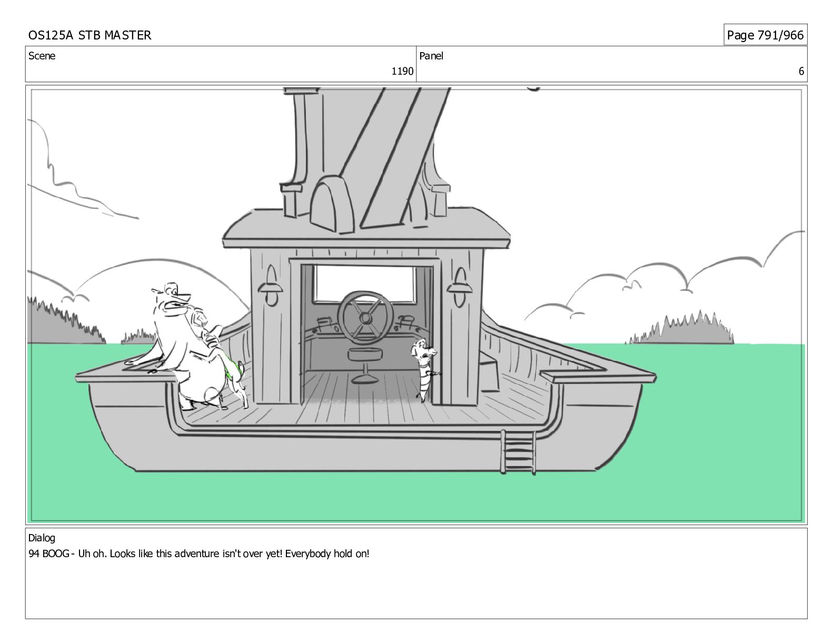Click the page number 'Page 791/966'
The height and width of the screenshot is (644, 834).
[x=765, y=35]
